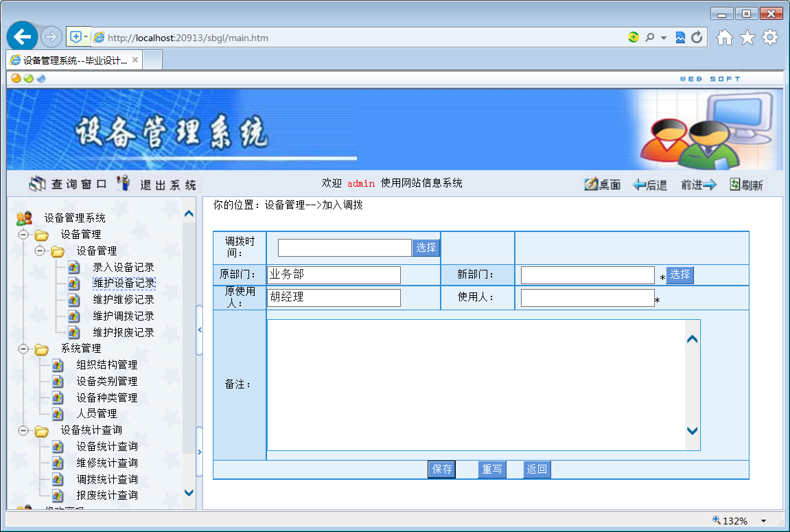Click the 查询窗口 icon in toolbar

coord(37,184)
